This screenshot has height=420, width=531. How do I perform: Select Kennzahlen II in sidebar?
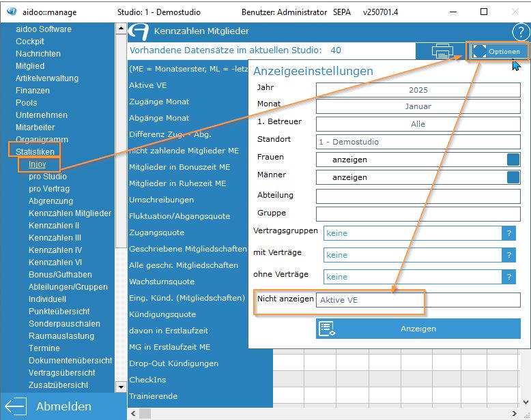pyautogui.click(x=54, y=226)
